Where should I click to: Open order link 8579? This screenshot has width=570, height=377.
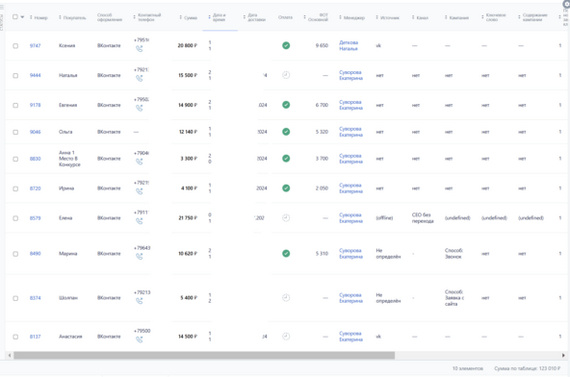coord(35,218)
